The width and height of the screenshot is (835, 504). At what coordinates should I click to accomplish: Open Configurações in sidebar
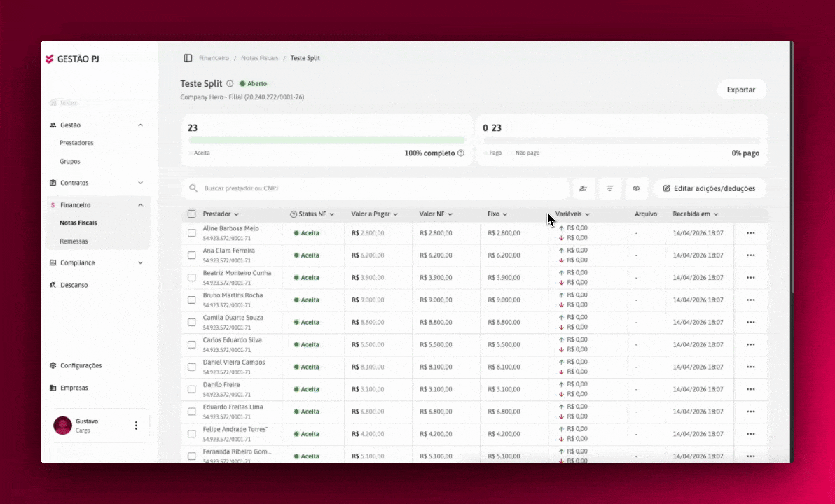(x=81, y=365)
